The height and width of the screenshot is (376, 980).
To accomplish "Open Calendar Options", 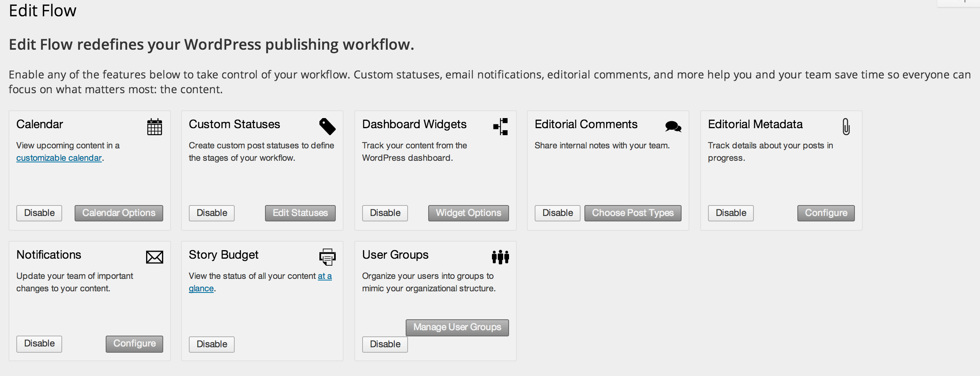I will click(x=119, y=213).
